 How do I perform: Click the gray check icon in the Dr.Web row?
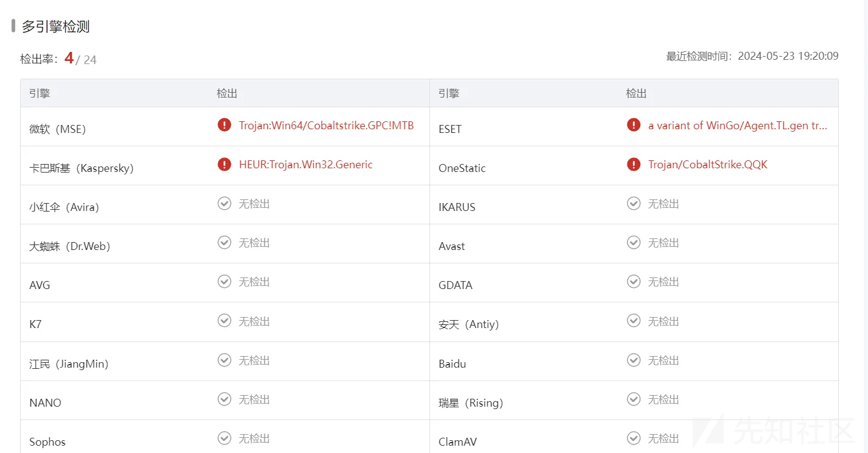click(224, 242)
